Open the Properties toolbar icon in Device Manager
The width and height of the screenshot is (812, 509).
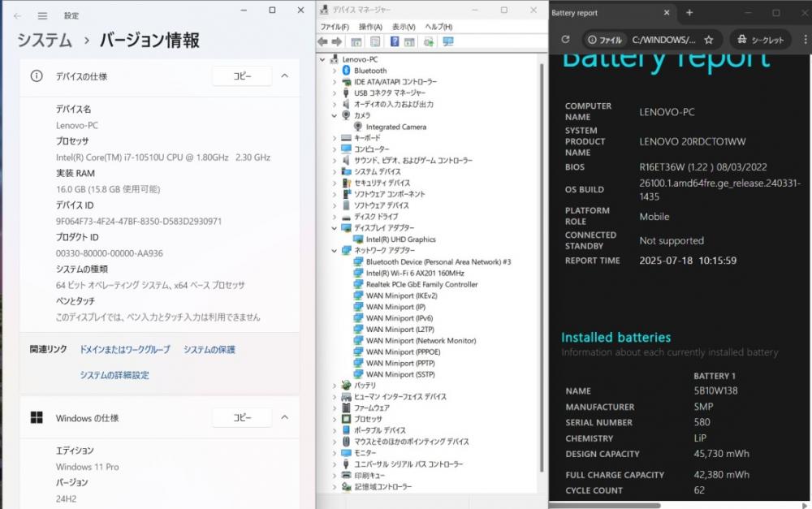375,41
